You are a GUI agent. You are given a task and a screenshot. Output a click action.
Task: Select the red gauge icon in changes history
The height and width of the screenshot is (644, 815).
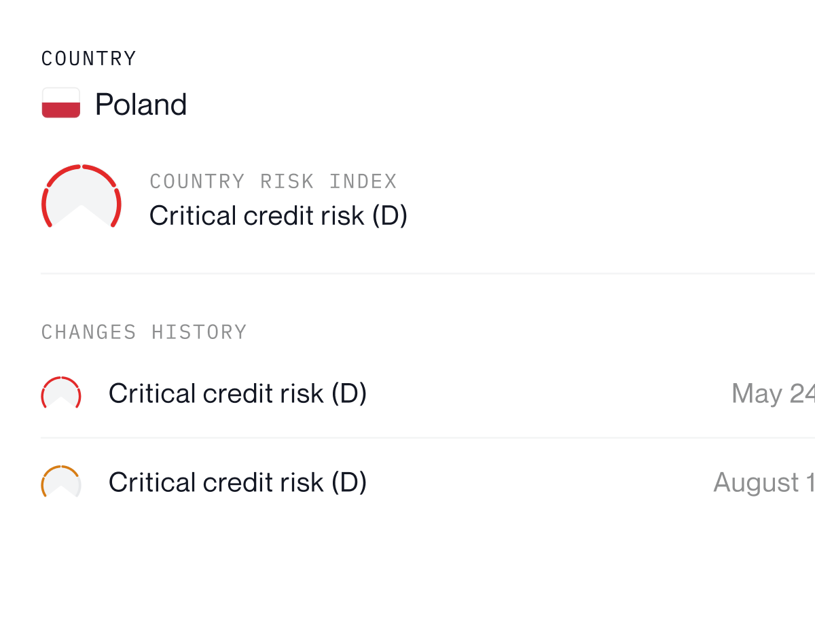(61, 393)
